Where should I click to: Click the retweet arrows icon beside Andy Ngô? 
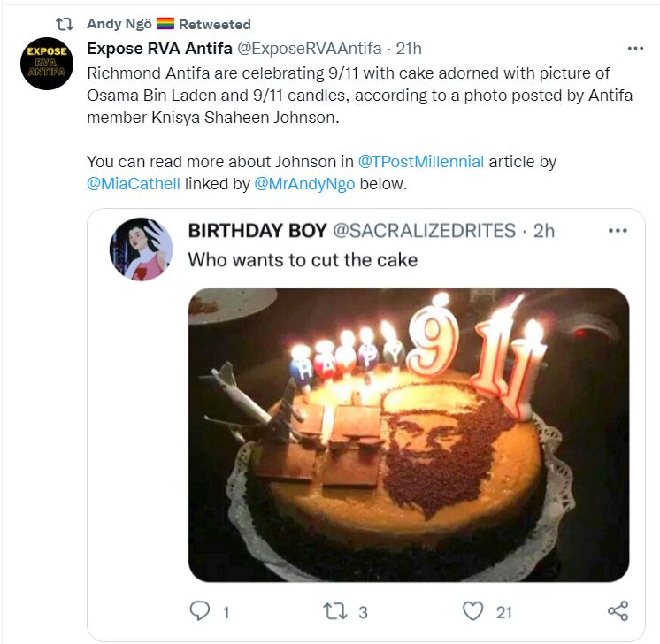[x=65, y=24]
